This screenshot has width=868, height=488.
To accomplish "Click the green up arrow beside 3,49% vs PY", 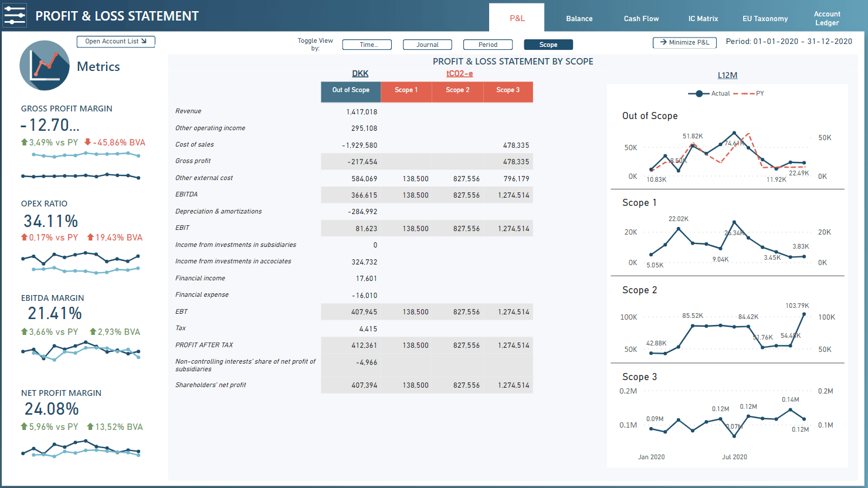I will (x=24, y=142).
